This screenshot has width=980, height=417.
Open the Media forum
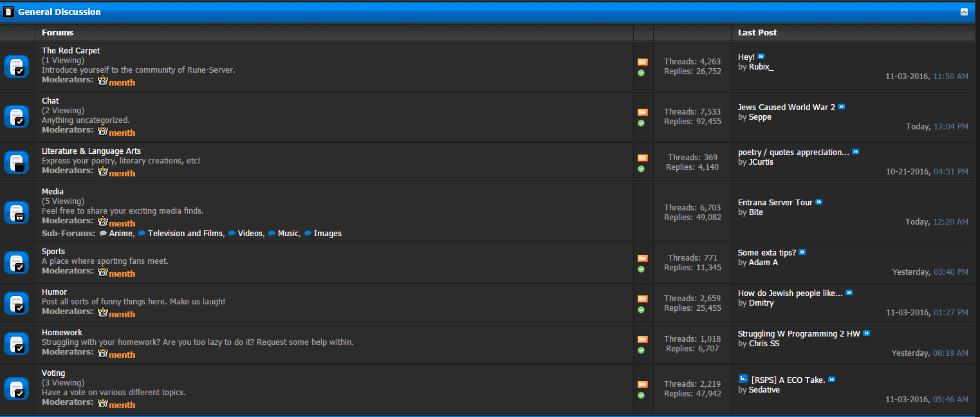pos(53,191)
